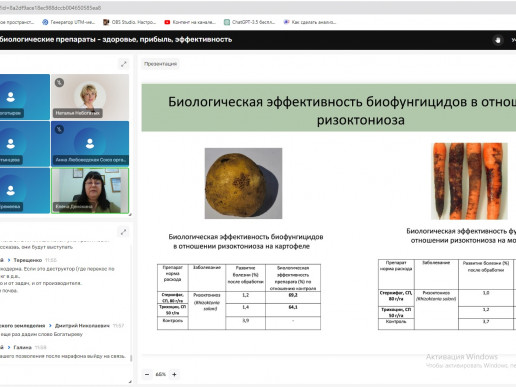Select Анна Любоведская participant tile
516x387 pixels.
[x=90, y=144]
